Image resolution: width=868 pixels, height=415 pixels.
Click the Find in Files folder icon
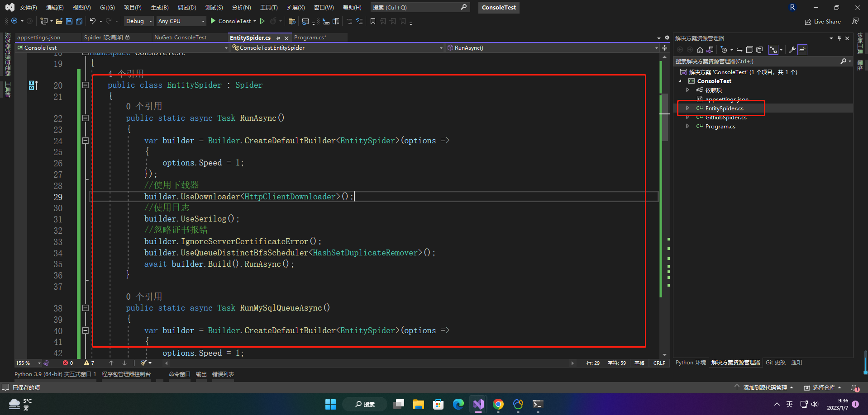pos(292,21)
